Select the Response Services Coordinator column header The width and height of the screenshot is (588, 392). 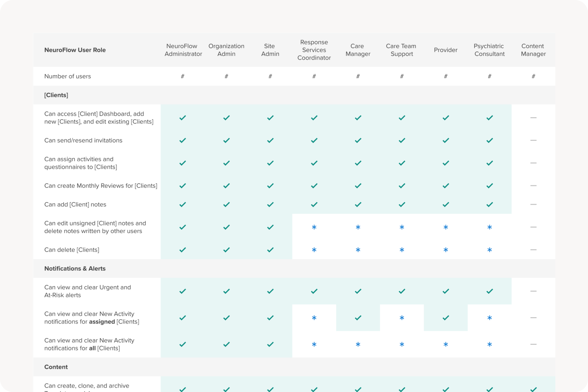(x=314, y=50)
